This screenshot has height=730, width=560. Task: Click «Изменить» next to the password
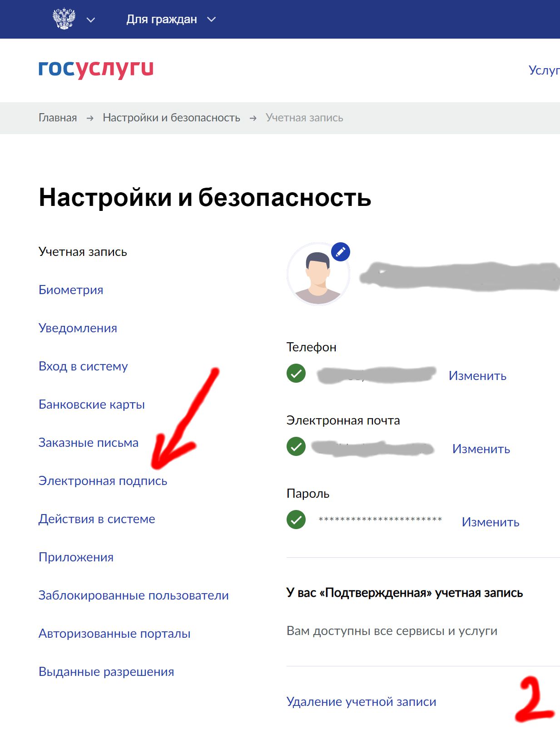click(x=491, y=522)
